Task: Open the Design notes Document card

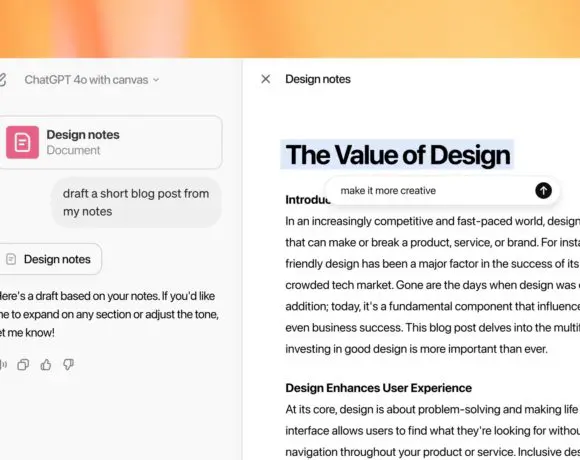Action: pos(109,142)
